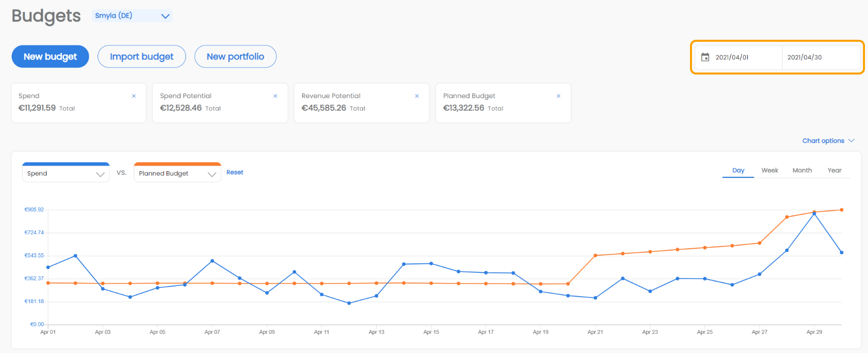Image resolution: width=868 pixels, height=353 pixels.
Task: Open the calendar icon date picker
Action: 705,57
